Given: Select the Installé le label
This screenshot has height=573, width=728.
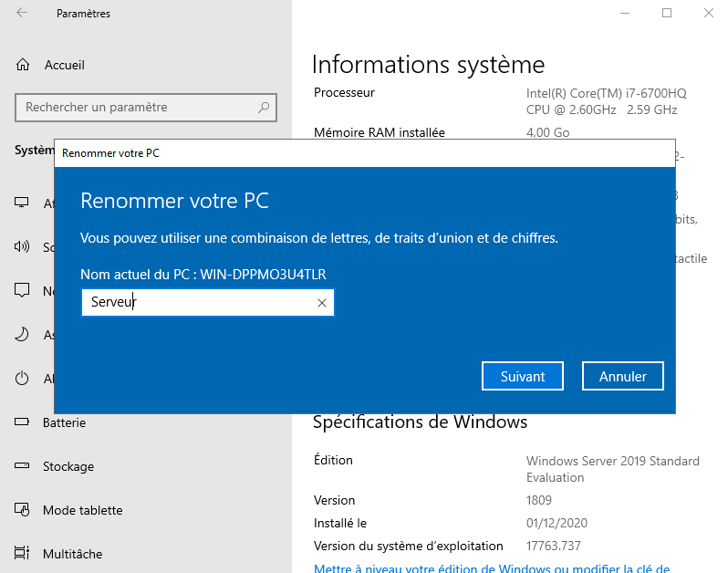Looking at the screenshot, I should pyautogui.click(x=340, y=524).
